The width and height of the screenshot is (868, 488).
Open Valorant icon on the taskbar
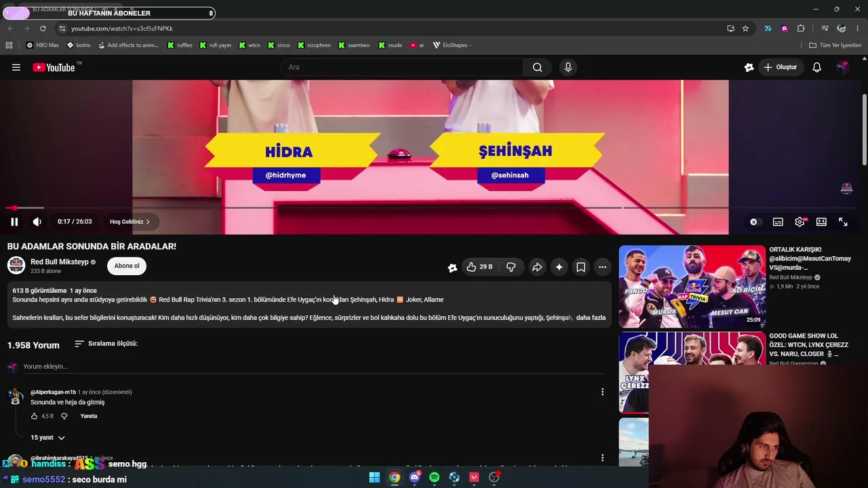click(474, 478)
